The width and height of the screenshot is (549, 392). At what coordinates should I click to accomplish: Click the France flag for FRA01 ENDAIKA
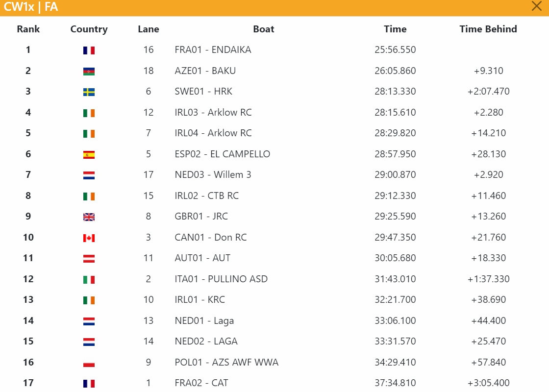pos(89,50)
